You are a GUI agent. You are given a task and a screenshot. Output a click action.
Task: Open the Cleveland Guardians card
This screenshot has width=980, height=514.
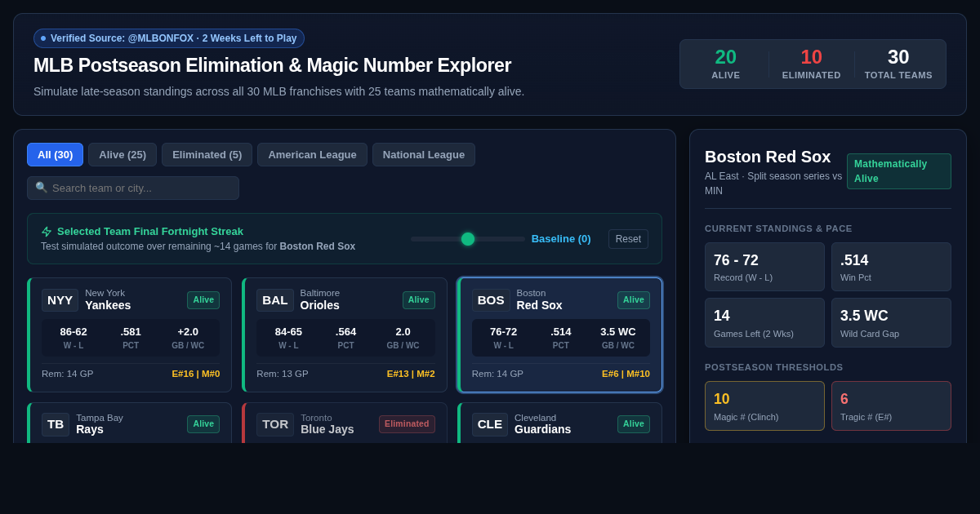point(560,423)
